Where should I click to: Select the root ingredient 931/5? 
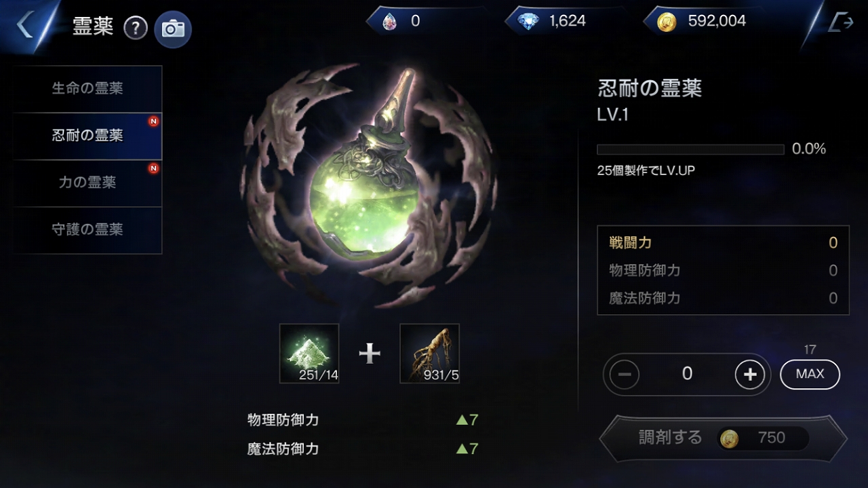(430, 354)
